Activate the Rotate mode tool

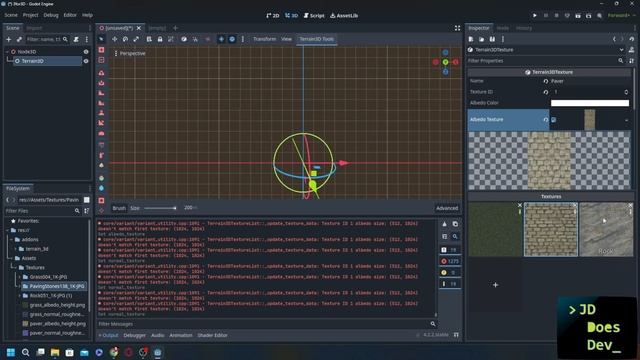point(125,39)
